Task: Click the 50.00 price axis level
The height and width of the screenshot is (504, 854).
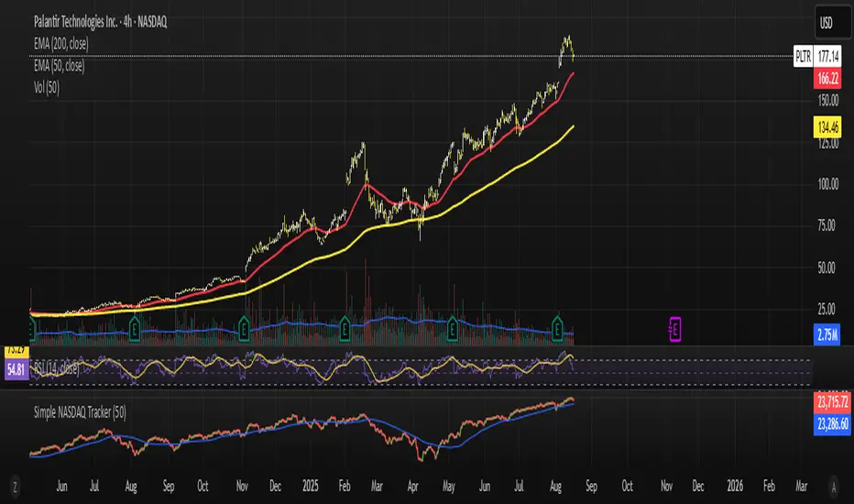Action: [827, 268]
